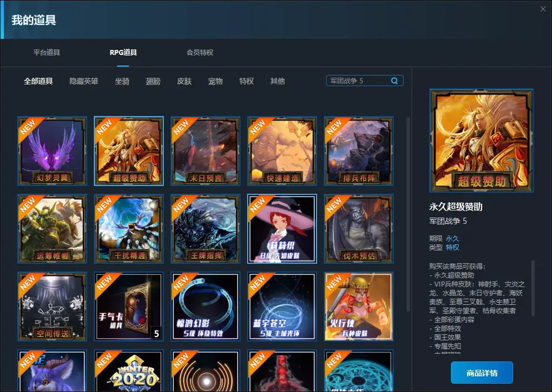552x392 pixels.
Task: Click the item grid vertical scrollbar
Action: 408,215
